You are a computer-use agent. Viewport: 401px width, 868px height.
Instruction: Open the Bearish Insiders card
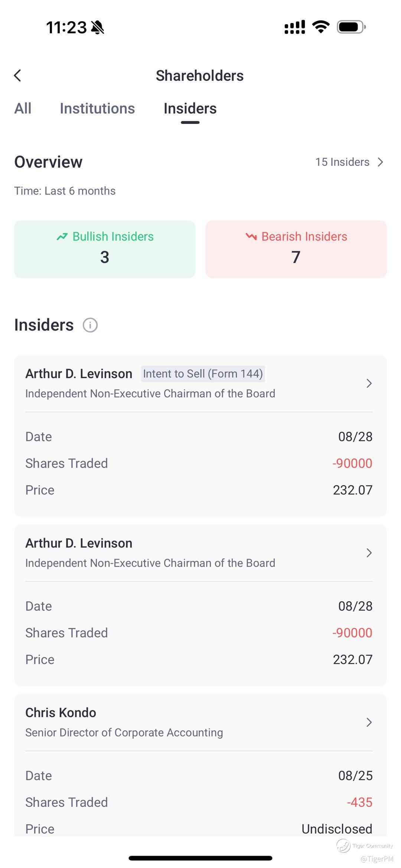[296, 249]
